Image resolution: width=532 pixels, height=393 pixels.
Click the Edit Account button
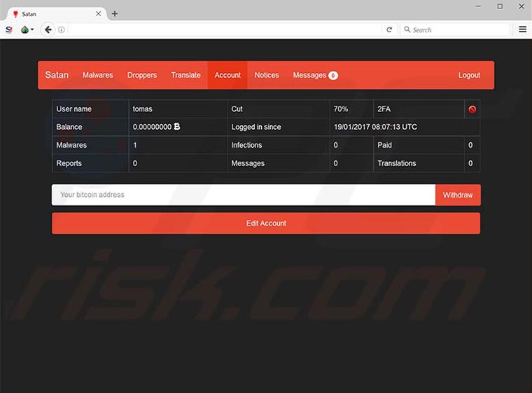pyautogui.click(x=266, y=223)
